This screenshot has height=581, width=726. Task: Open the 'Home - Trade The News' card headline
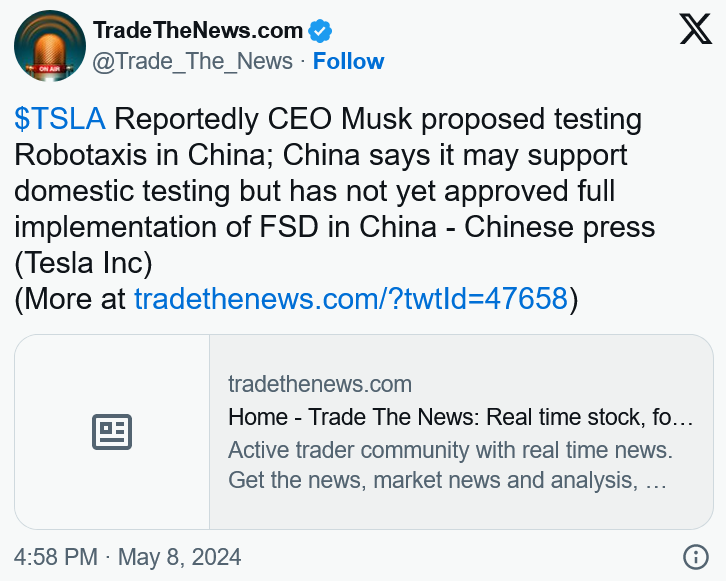[x=460, y=416]
